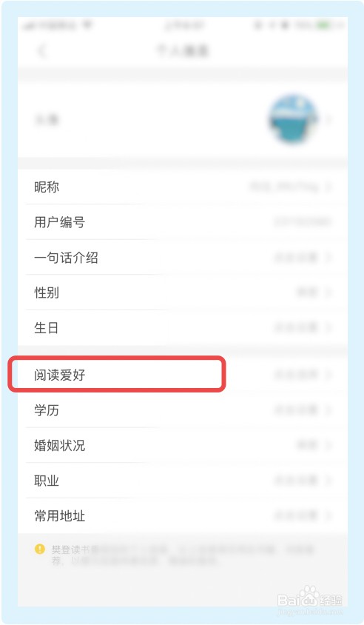Open the 性别 gender setting
This screenshot has height=625, width=364.
pyautogui.click(x=183, y=293)
